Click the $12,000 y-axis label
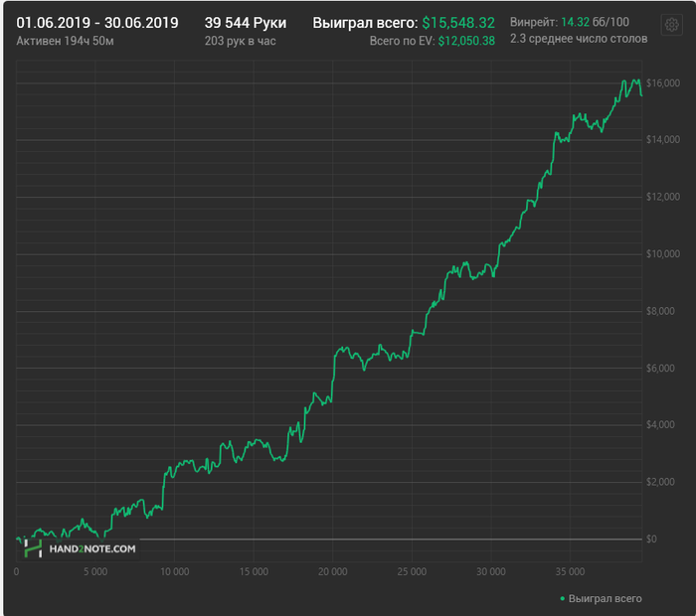 pyautogui.click(x=663, y=197)
